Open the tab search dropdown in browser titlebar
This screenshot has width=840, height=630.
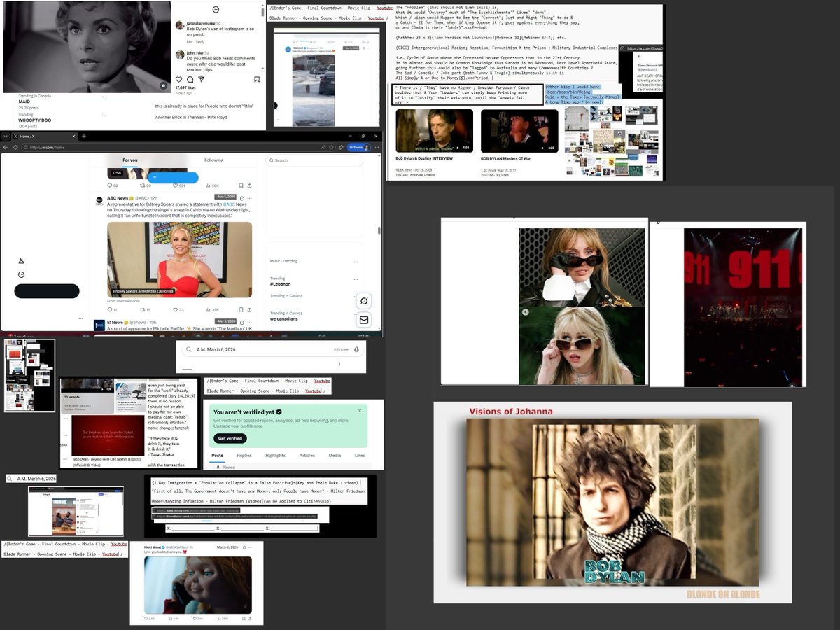pyautogui.click(x=6, y=136)
